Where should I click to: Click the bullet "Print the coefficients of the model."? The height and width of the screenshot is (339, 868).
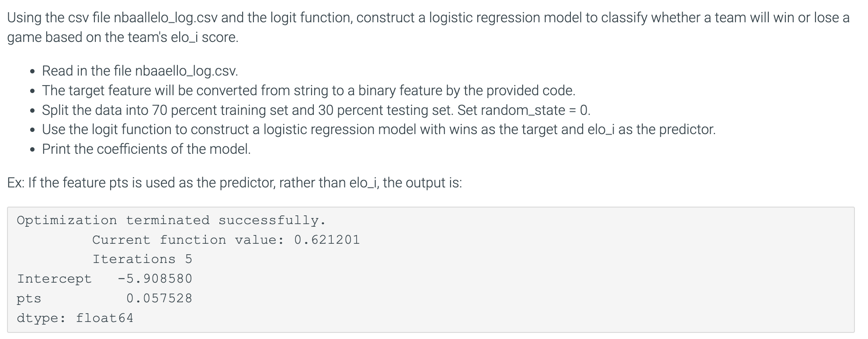(146, 149)
